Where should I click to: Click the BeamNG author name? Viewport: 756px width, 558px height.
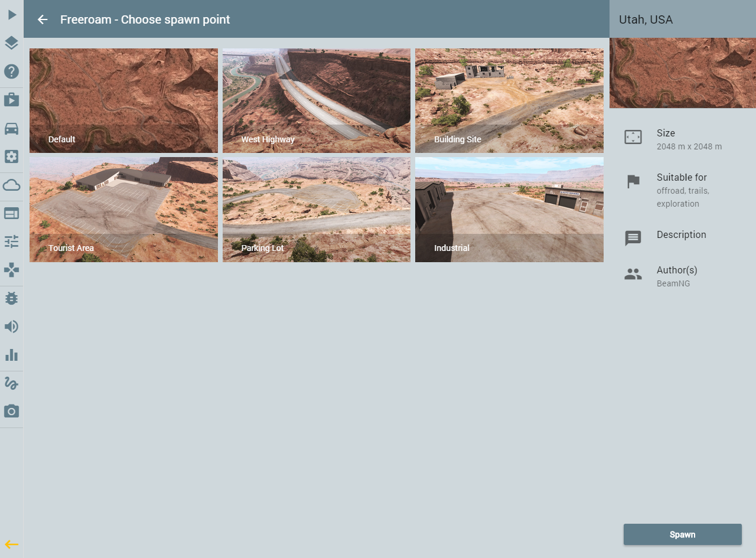673,283
